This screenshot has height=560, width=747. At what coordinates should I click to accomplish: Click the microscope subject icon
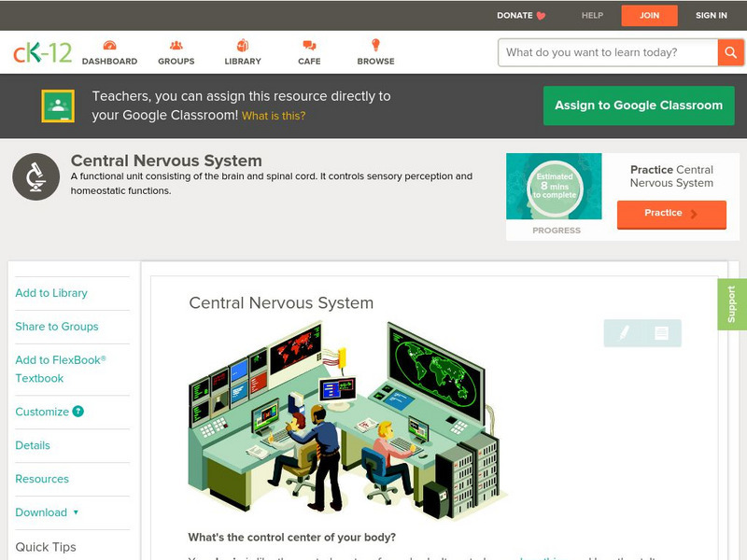tap(35, 176)
